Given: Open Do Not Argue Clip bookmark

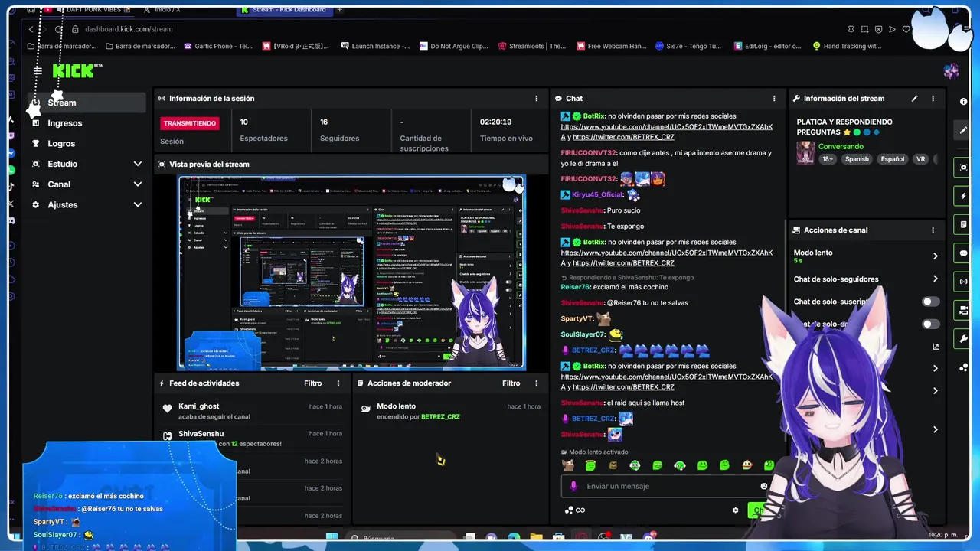Looking at the screenshot, I should point(453,46).
